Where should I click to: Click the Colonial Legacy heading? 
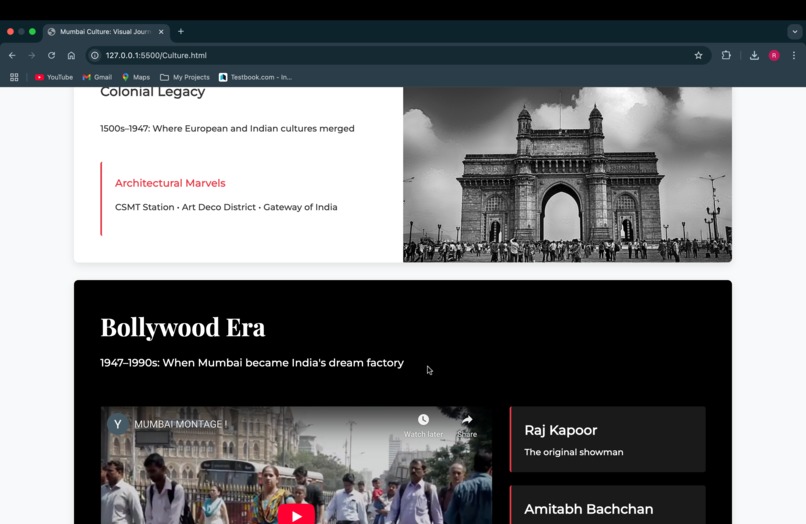tap(153, 92)
